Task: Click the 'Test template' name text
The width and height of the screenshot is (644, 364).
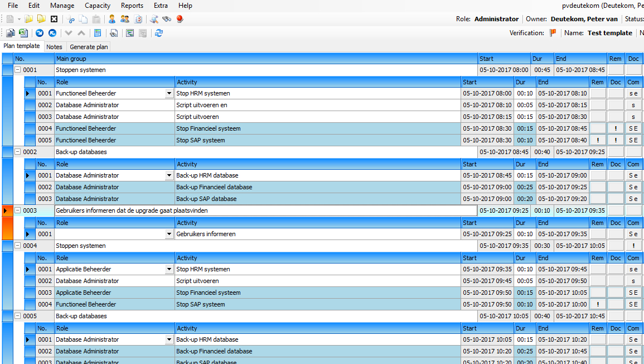Action: [610, 33]
